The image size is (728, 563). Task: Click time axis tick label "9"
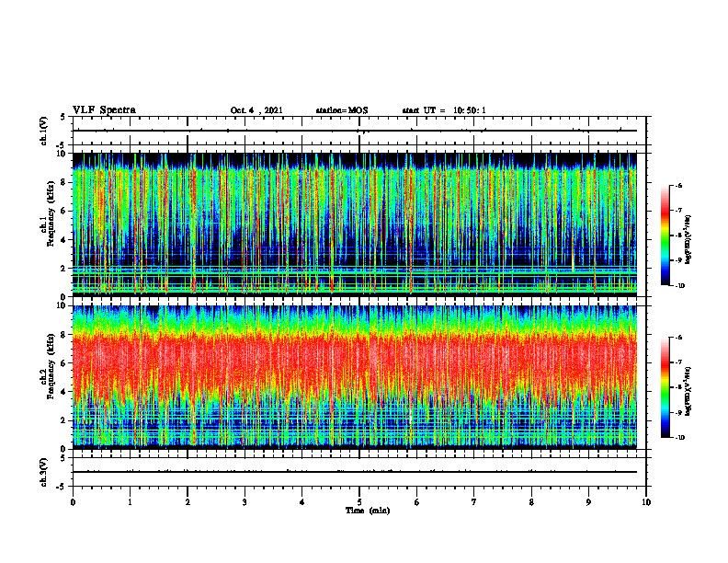tap(588, 502)
